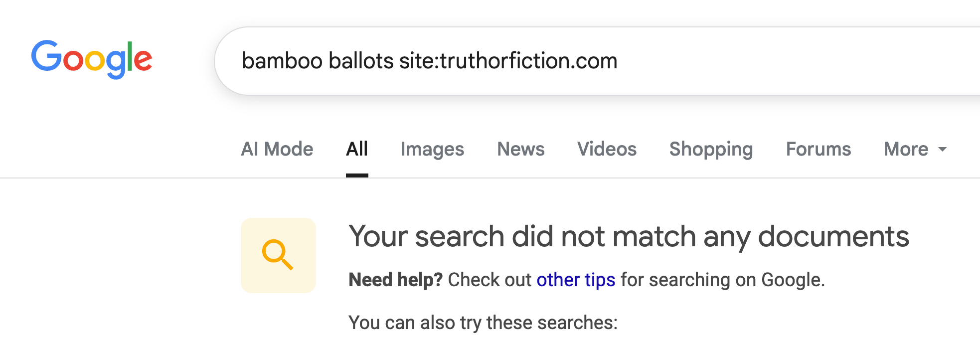
Task: Click the bold "Need help?" text
Action: coord(395,280)
